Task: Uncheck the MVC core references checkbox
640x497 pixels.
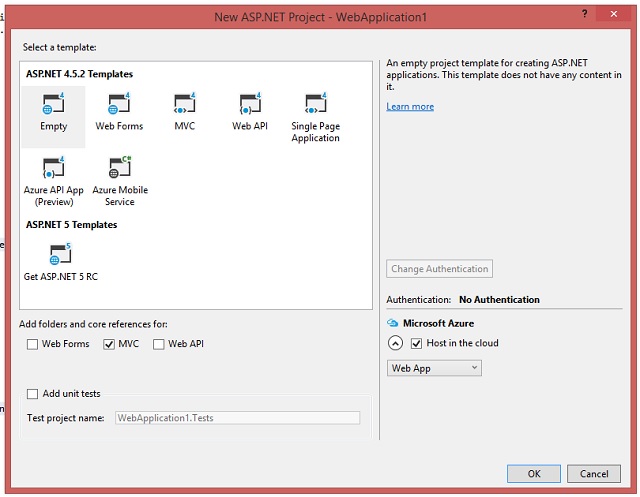Action: click(109, 344)
